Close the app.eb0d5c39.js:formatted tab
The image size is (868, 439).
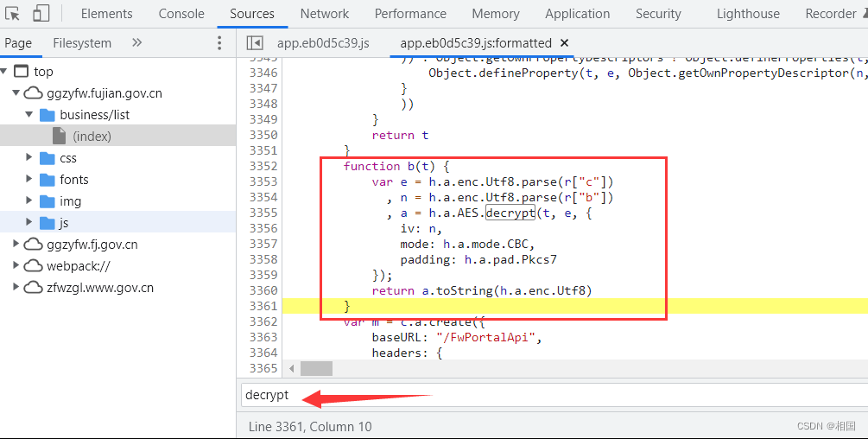[564, 43]
